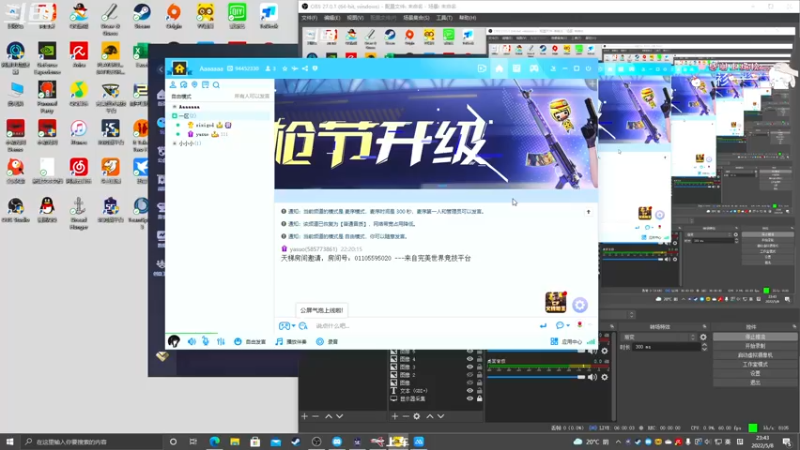Toggle visibility of 图像 4 source in OBS
800x450 pixels.
click(470, 359)
